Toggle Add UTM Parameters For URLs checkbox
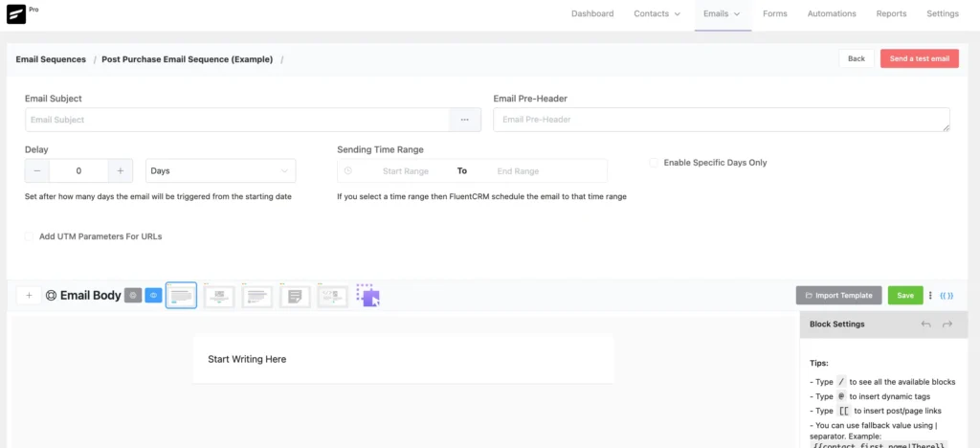Image resolution: width=980 pixels, height=448 pixels. tap(29, 236)
